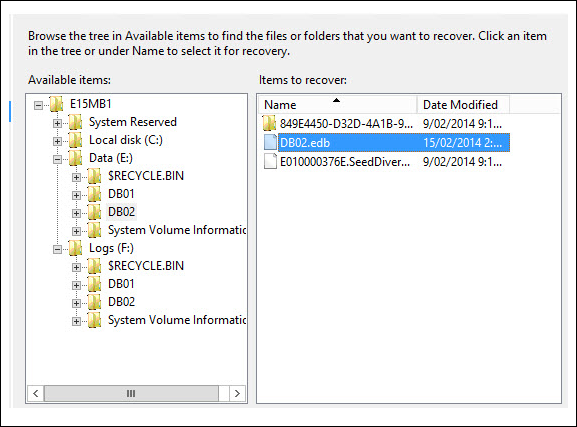Click the E15MB1 server folder icon
Image resolution: width=577 pixels, height=427 pixels.
click(56, 104)
